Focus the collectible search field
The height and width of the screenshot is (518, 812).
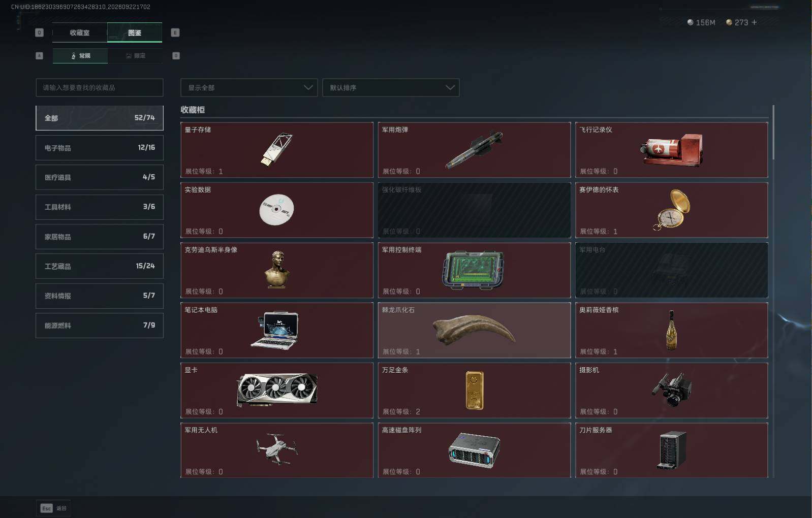pyautogui.click(x=100, y=87)
